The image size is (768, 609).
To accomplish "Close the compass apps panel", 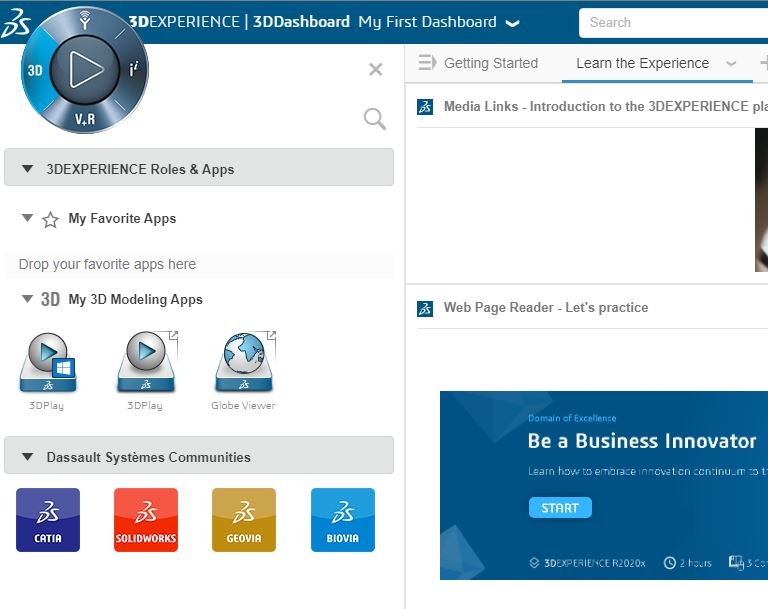I will click(x=376, y=69).
